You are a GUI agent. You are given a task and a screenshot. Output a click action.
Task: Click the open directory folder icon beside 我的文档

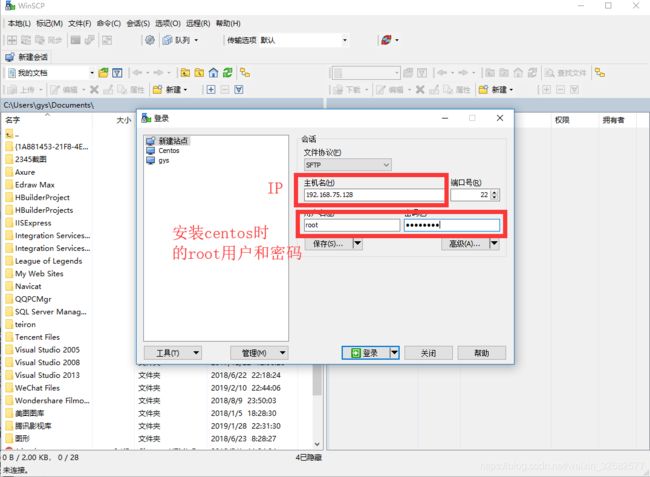pos(103,73)
